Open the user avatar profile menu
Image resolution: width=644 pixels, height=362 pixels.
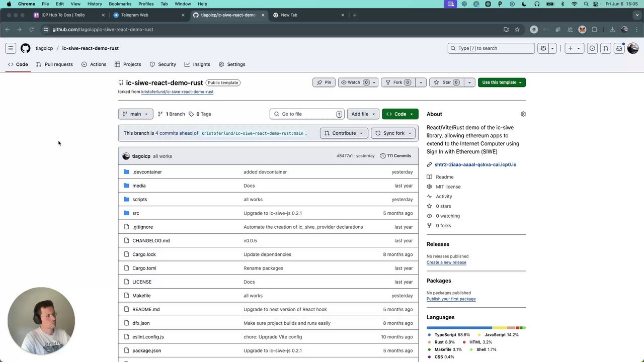pyautogui.click(x=633, y=48)
